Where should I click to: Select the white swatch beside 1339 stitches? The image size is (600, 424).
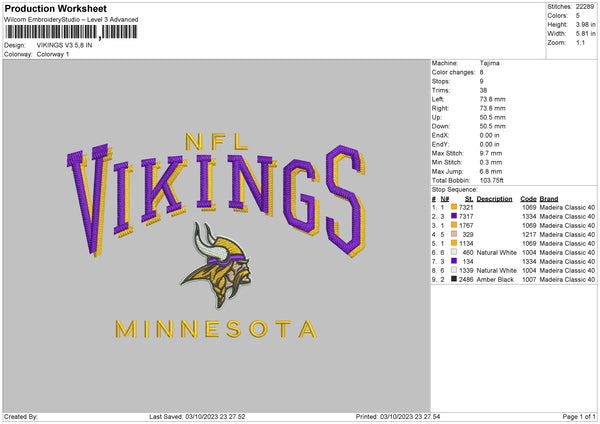pos(454,270)
